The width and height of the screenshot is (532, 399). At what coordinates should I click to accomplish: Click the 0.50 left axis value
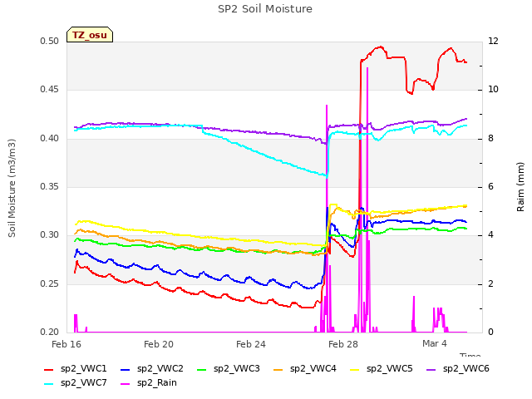pyautogui.click(x=50, y=42)
